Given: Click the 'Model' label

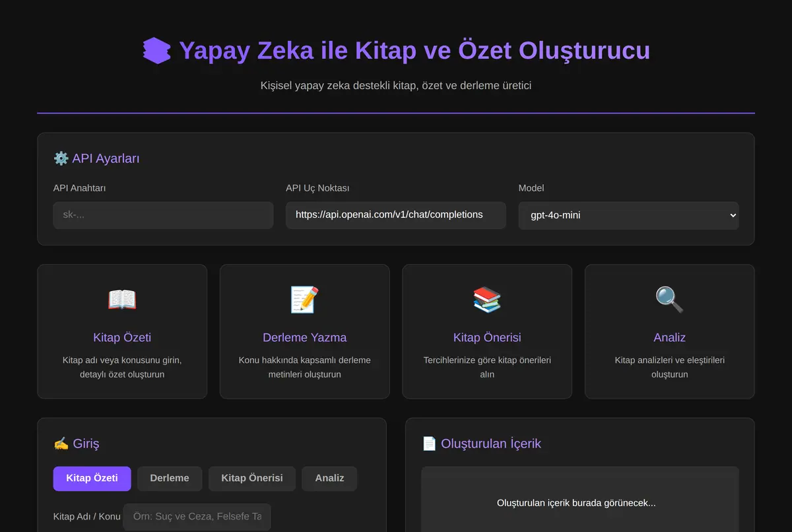Looking at the screenshot, I should [531, 188].
